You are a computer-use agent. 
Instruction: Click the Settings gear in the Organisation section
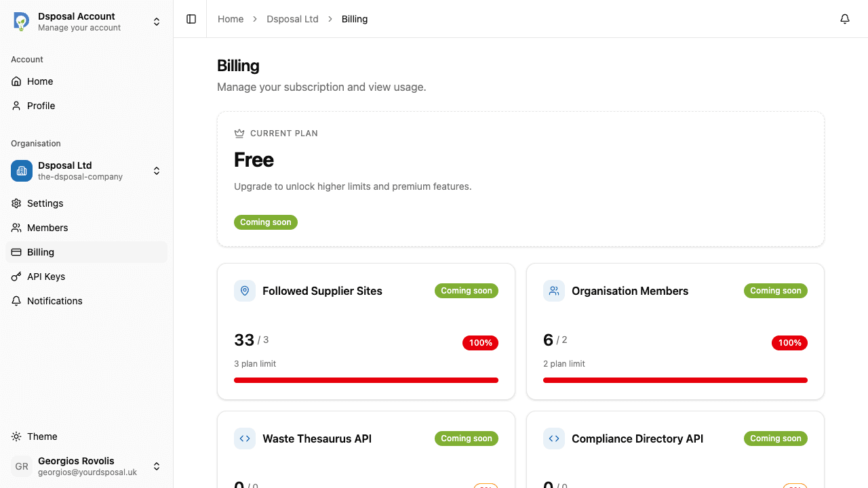[x=16, y=203]
